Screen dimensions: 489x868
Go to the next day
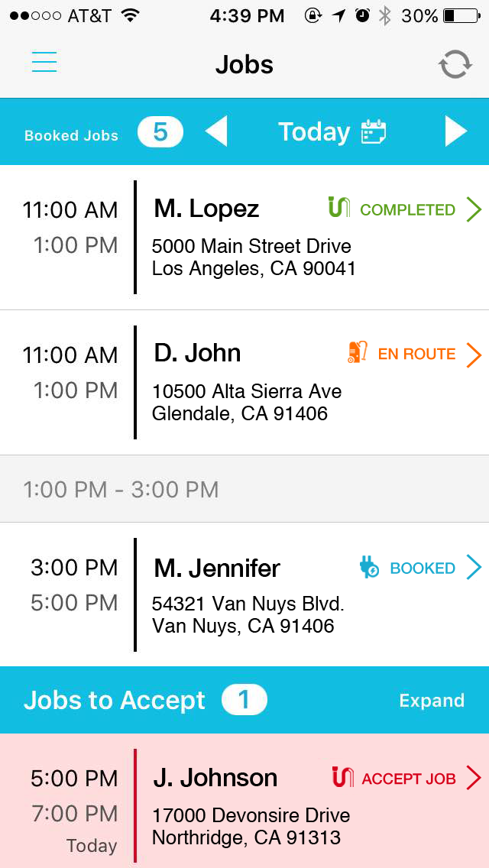(455, 131)
